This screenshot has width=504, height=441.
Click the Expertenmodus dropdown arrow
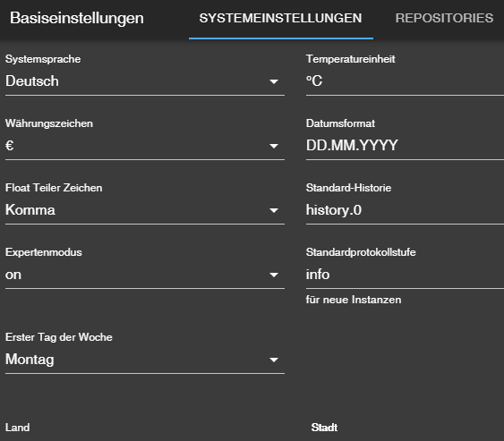point(274,275)
